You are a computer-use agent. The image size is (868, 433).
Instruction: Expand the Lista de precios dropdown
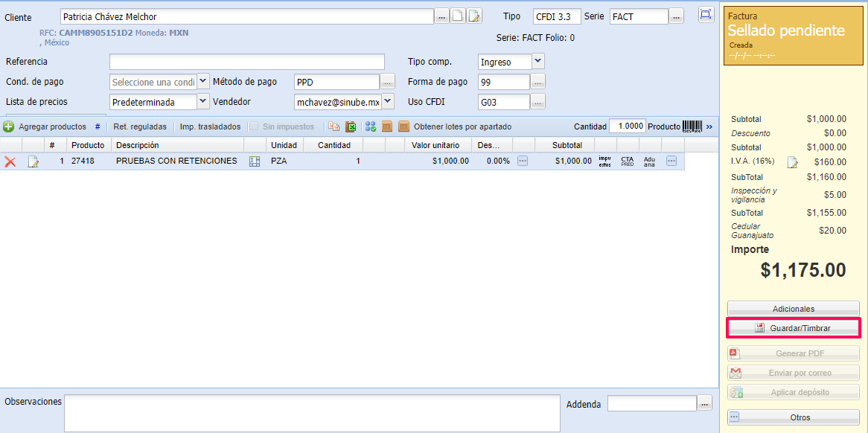tap(203, 102)
